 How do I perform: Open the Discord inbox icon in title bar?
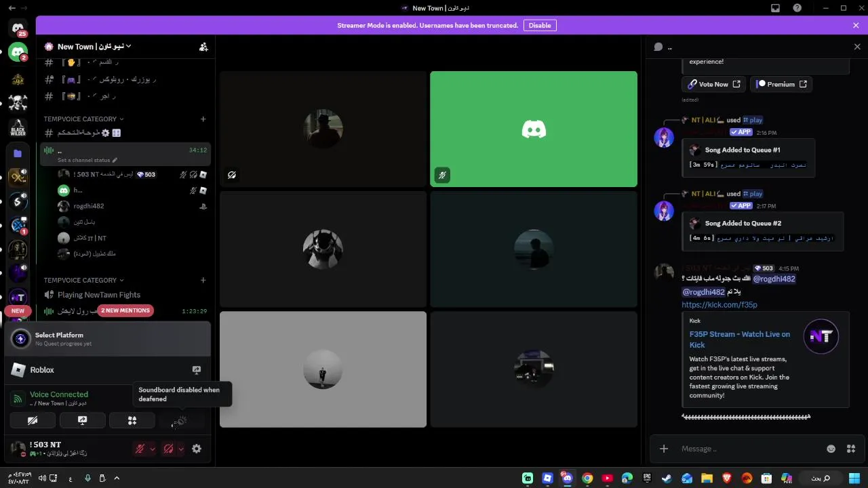click(x=775, y=8)
